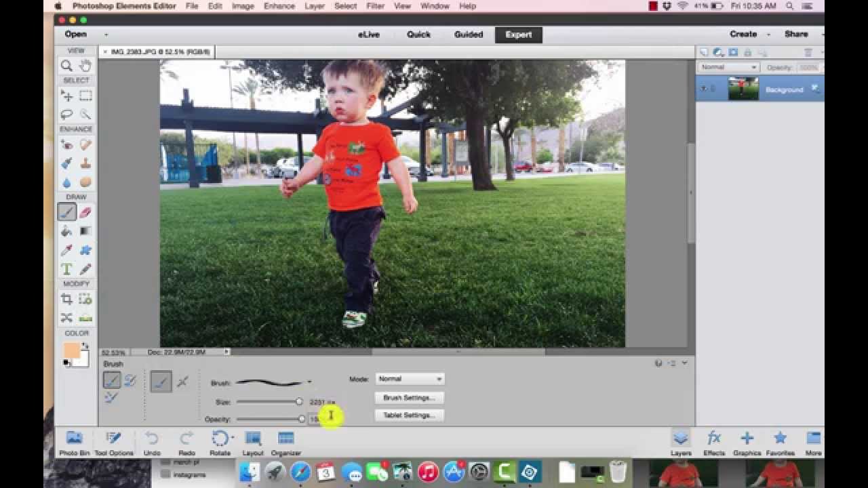Select the Lasso tool
The width and height of the screenshot is (868, 488).
click(66, 115)
